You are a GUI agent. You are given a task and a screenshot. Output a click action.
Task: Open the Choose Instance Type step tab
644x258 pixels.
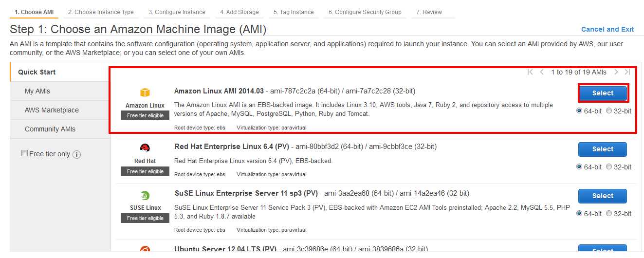coord(101,12)
